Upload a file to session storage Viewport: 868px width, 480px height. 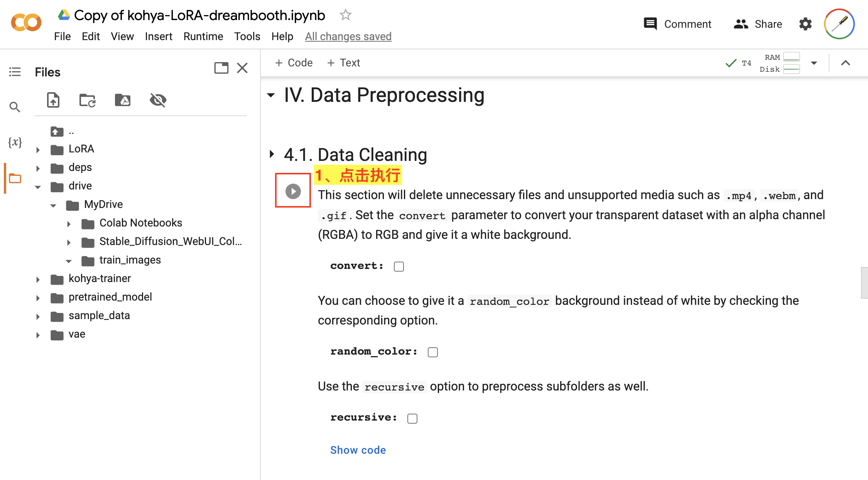click(53, 100)
